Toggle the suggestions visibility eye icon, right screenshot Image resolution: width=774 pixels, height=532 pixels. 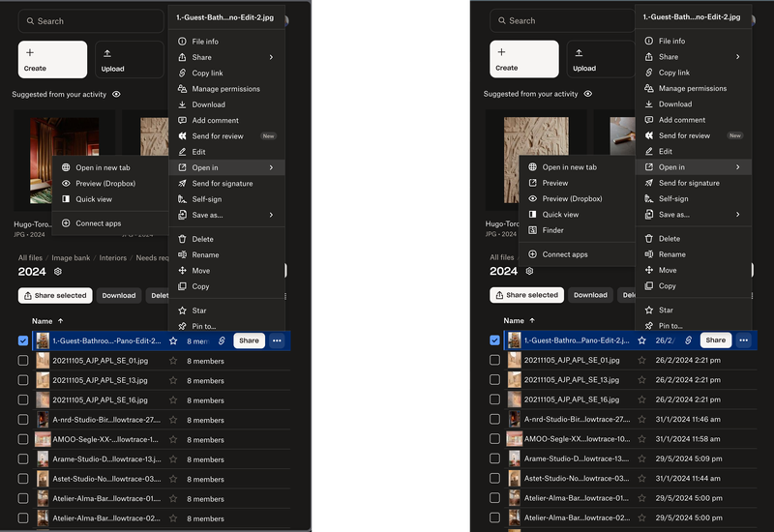588,94
